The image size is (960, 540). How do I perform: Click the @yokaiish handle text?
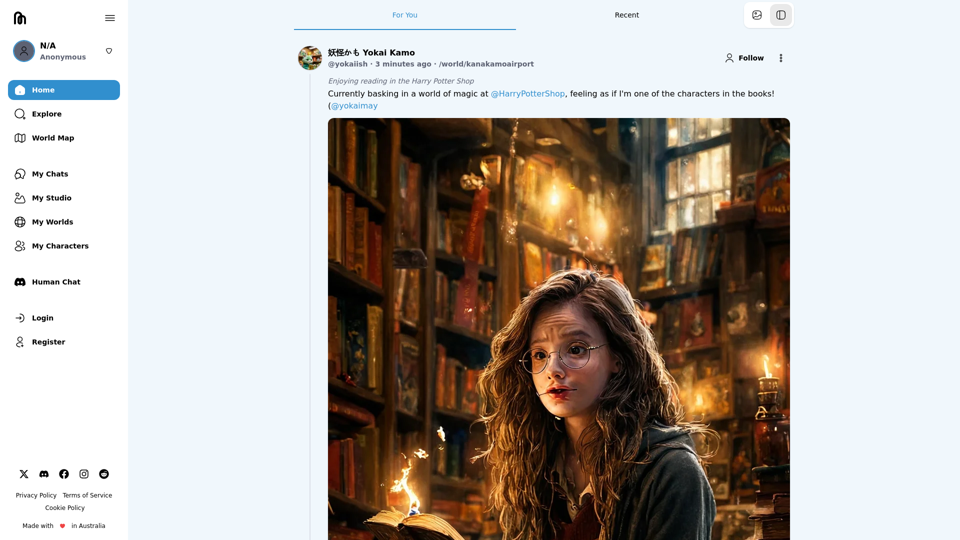pyautogui.click(x=348, y=64)
